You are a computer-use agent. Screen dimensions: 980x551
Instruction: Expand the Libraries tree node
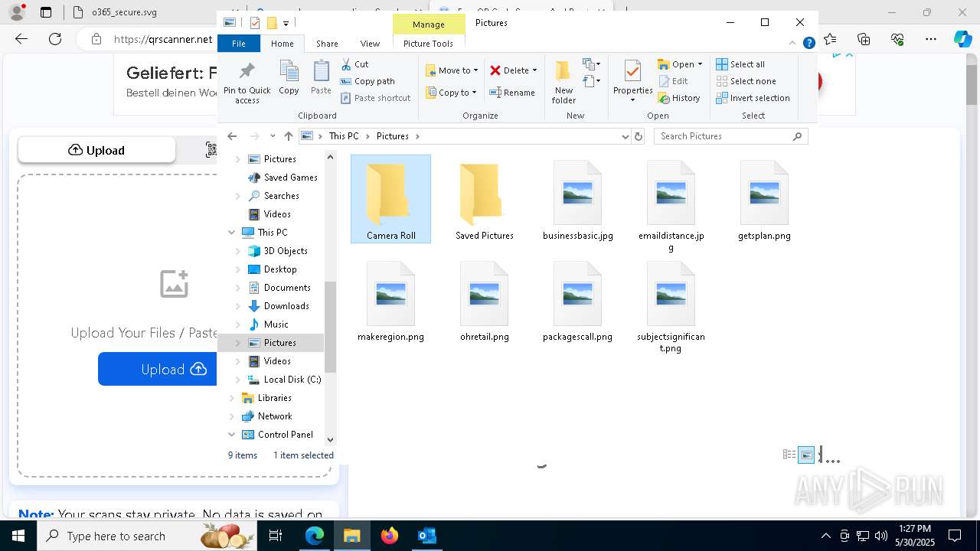point(232,398)
